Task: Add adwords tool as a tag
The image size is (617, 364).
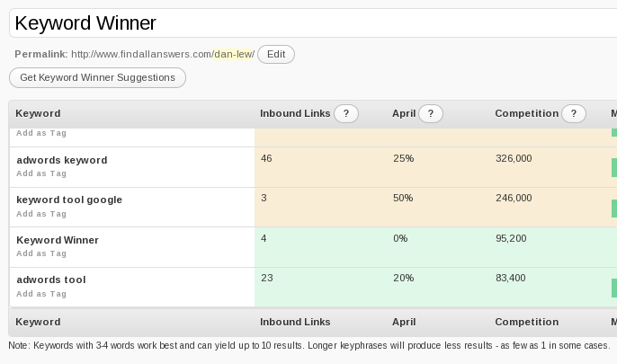Action: (41, 294)
